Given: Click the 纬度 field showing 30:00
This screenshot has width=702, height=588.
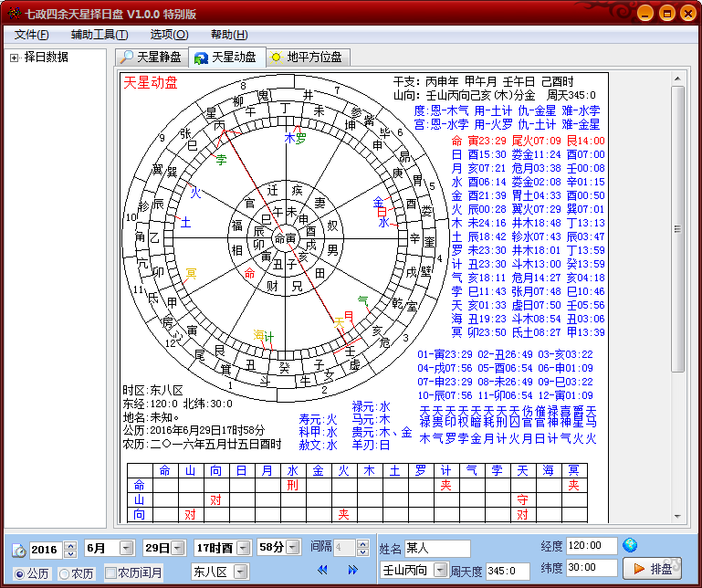Looking at the screenshot, I should point(592,567).
